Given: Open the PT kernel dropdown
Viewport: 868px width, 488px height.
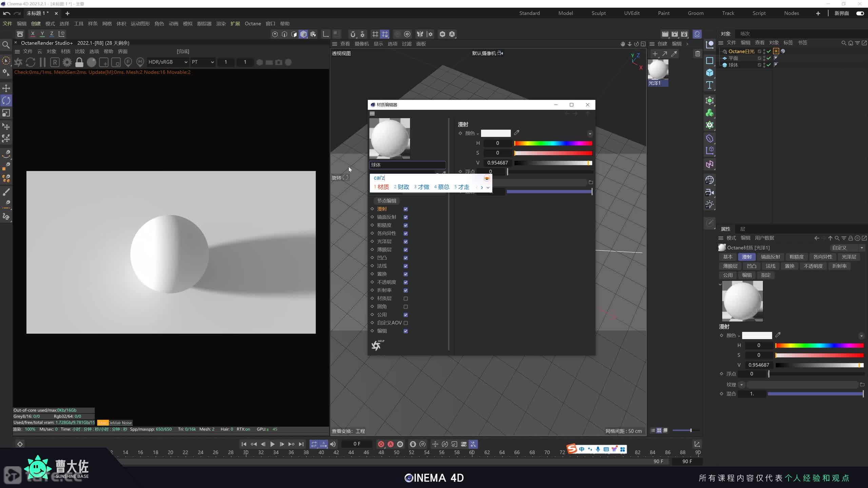Looking at the screenshot, I should click(x=203, y=62).
